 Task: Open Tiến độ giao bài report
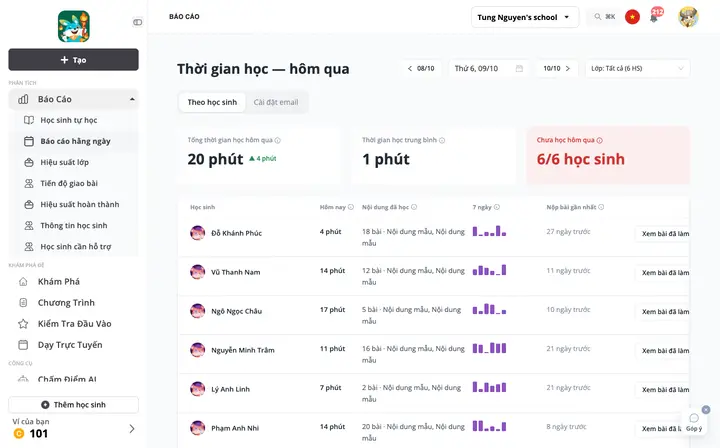[x=73, y=183]
